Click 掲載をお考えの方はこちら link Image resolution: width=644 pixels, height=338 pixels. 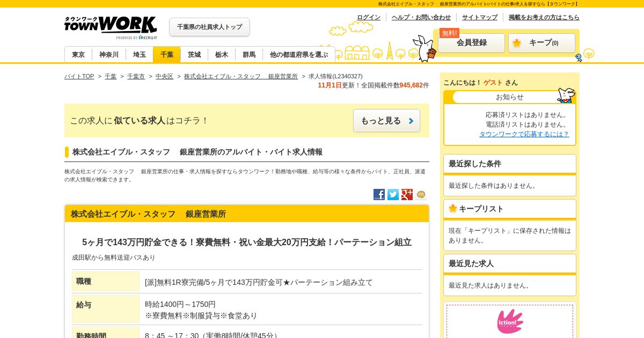(x=544, y=17)
